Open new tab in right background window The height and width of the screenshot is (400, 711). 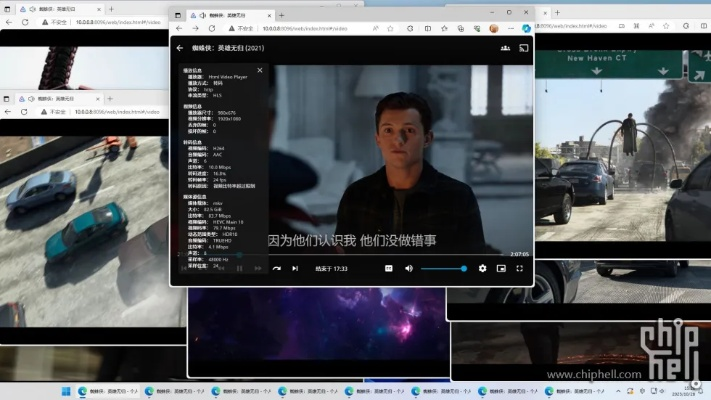click(x=557, y=13)
